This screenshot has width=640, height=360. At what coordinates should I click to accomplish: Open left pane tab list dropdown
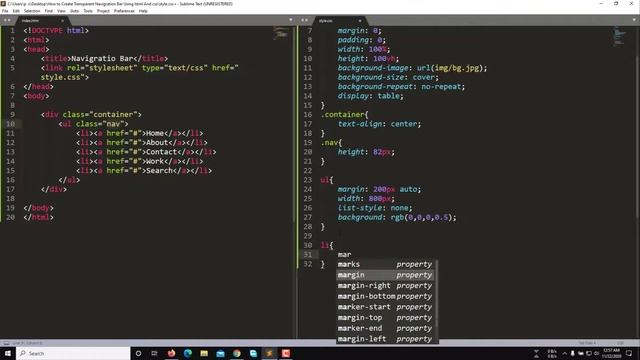[x=291, y=20]
